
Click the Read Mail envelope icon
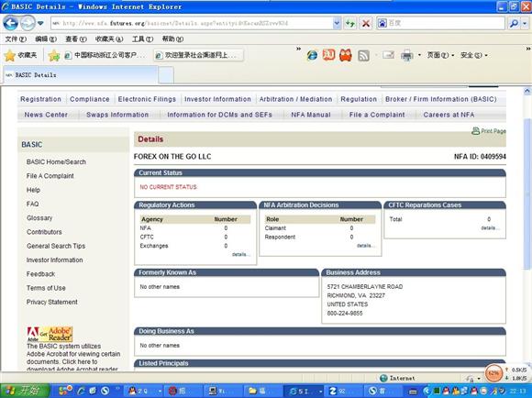pos(388,55)
